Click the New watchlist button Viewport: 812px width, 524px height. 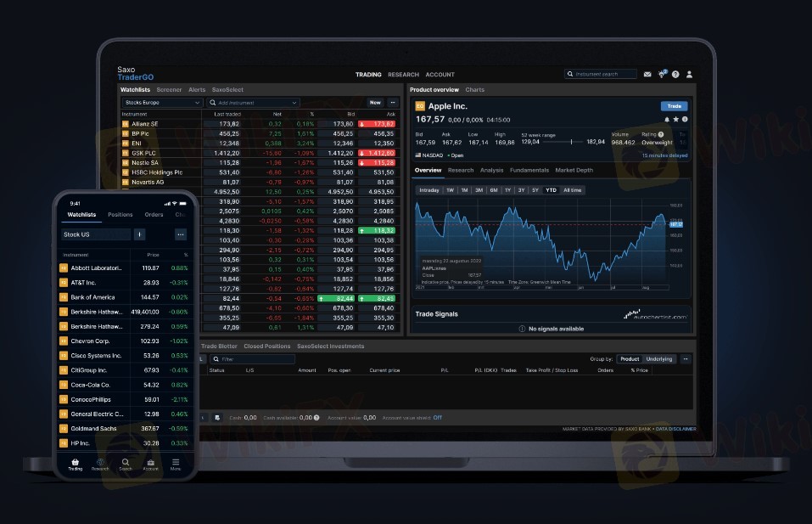(x=375, y=103)
